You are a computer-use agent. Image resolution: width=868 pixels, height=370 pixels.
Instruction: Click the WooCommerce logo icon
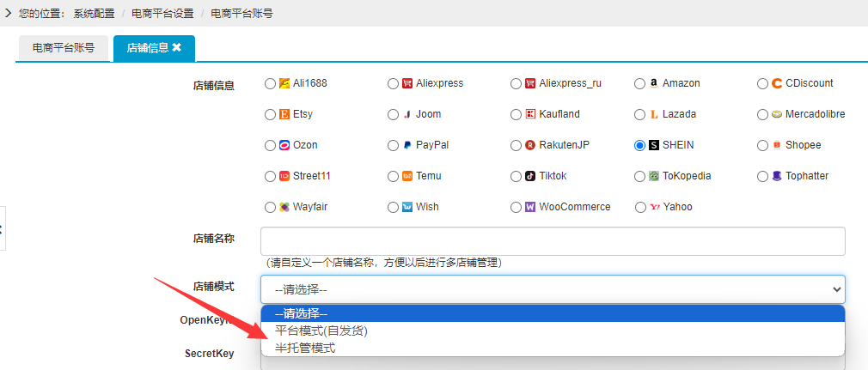tap(530, 207)
